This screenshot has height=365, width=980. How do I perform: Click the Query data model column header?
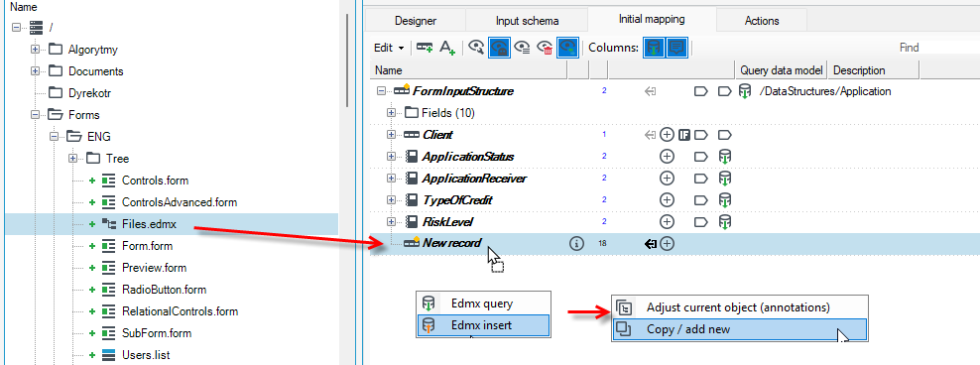pyautogui.click(x=782, y=70)
